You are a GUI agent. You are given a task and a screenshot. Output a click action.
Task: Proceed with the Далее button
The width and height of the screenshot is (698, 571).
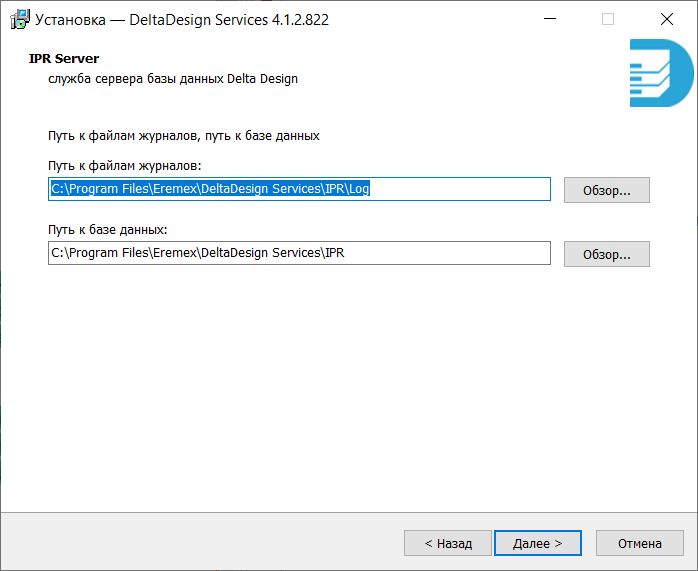point(538,543)
